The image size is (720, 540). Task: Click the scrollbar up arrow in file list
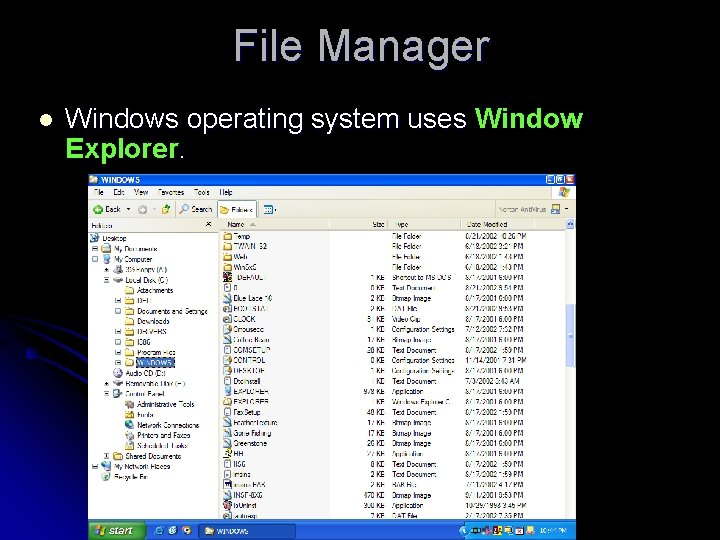click(570, 225)
